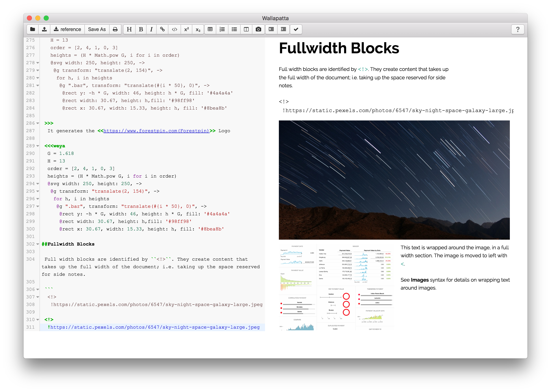Click the starry night sky image

394,180
